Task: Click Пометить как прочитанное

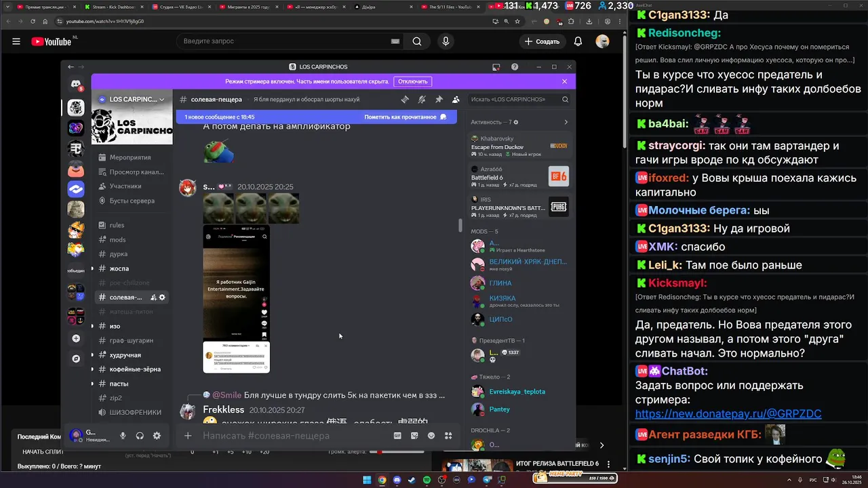Action: coord(406,117)
